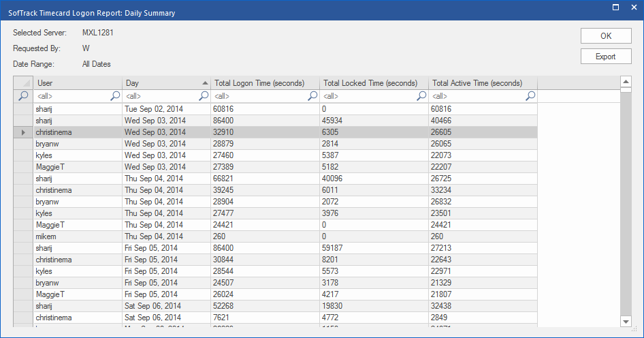
Task: Open the User filter <all> field
Action: tap(71, 97)
